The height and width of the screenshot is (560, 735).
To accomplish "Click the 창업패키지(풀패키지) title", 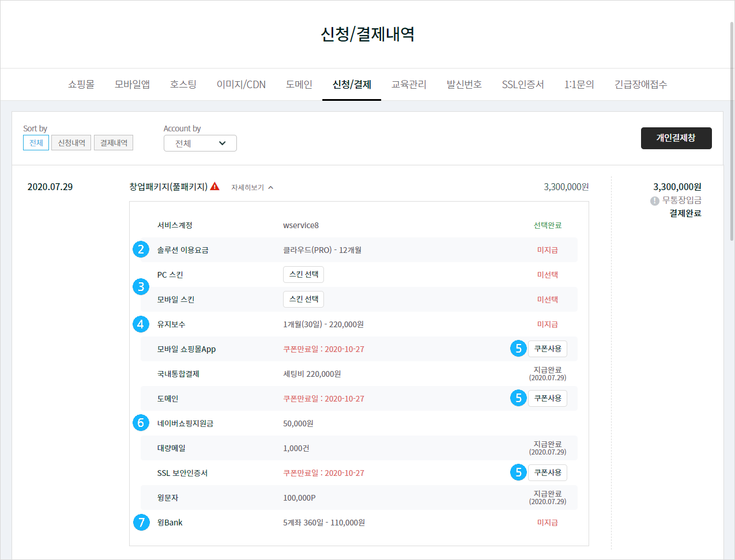I will point(168,187).
